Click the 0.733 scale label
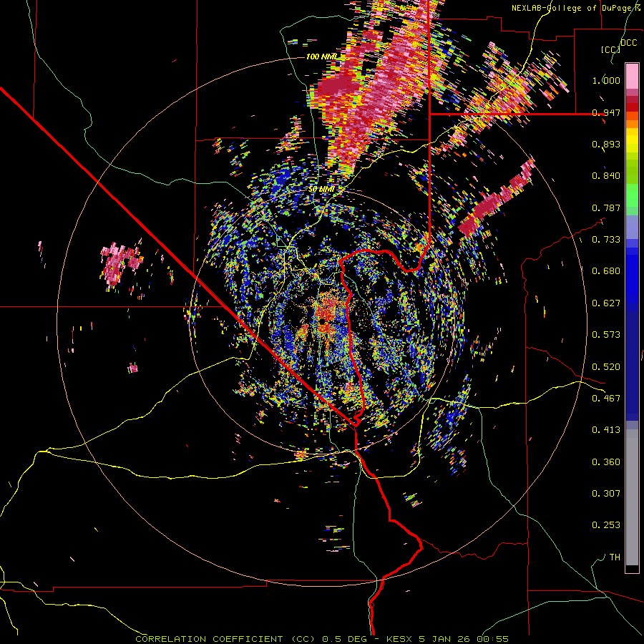The width and height of the screenshot is (644, 644). (606, 240)
